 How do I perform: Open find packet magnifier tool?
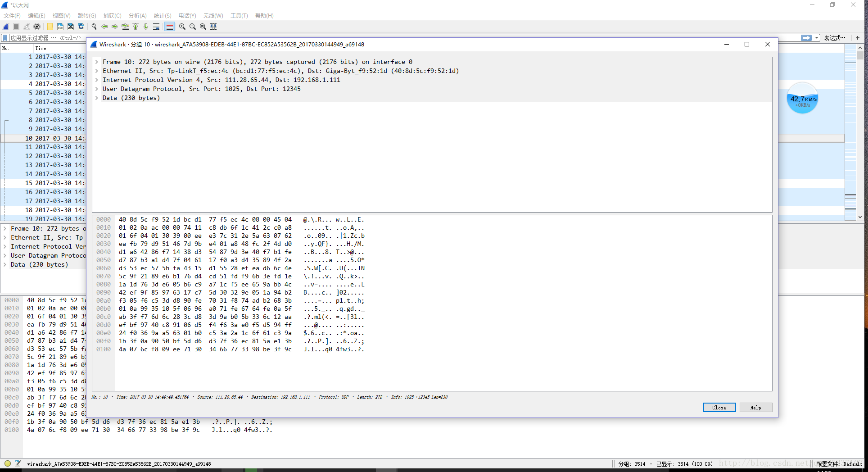pyautogui.click(x=94, y=27)
